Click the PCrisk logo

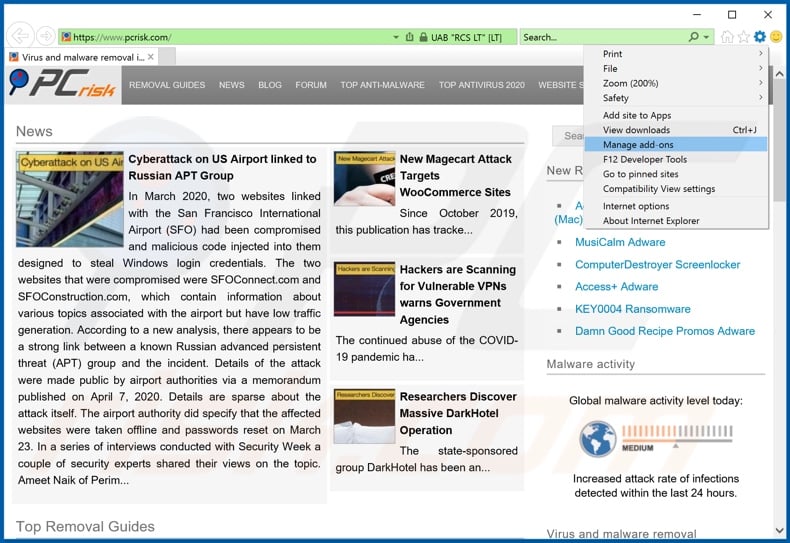click(62, 84)
